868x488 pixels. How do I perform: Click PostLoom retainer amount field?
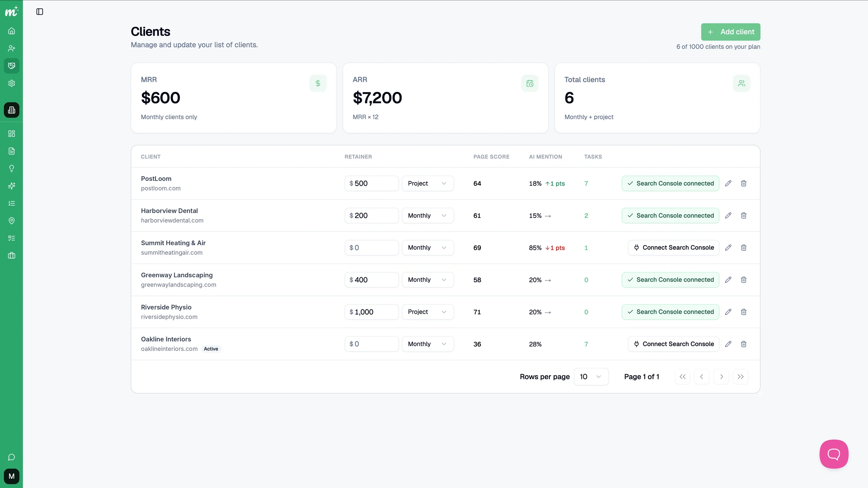pos(372,184)
